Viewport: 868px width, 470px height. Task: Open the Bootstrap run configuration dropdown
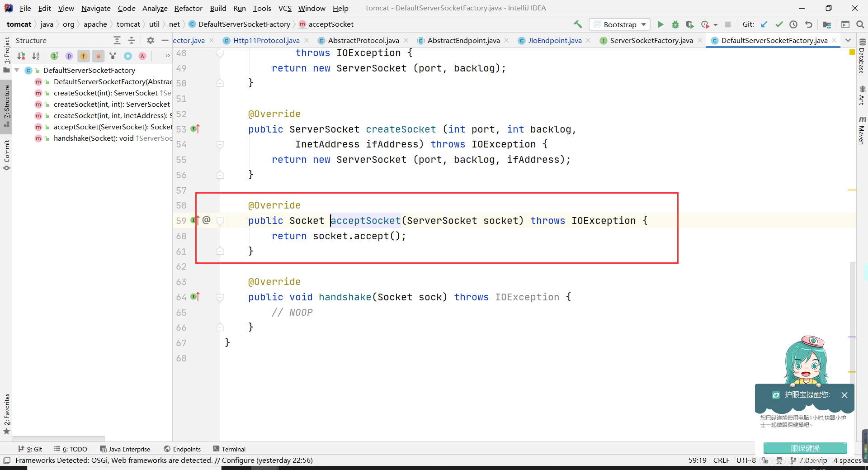point(620,24)
